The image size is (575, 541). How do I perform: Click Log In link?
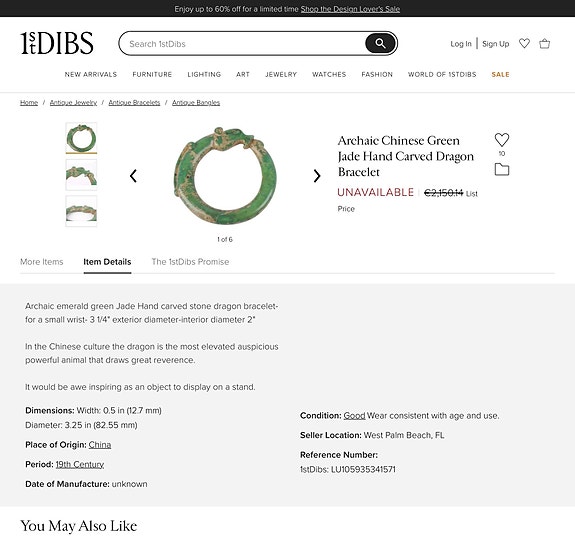click(x=461, y=44)
